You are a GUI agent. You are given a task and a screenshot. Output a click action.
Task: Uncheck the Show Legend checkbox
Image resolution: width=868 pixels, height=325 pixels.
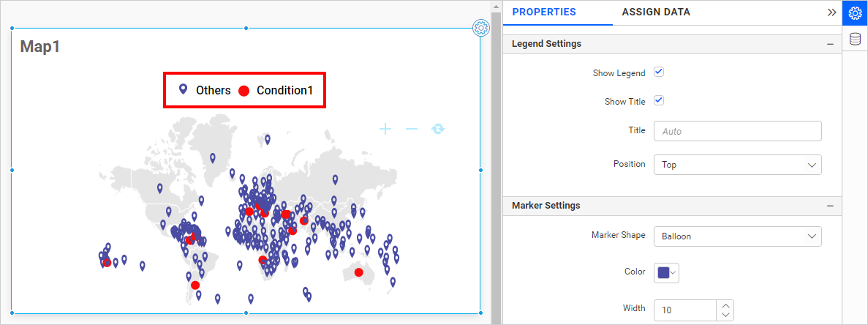(x=658, y=72)
